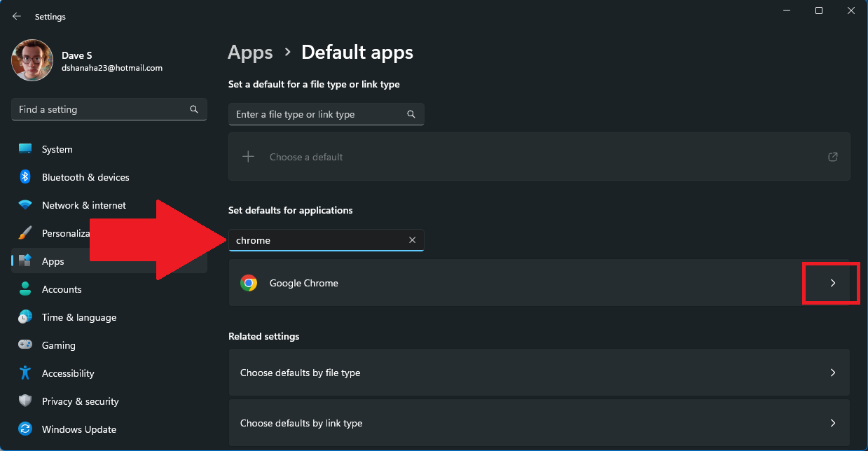The height and width of the screenshot is (451, 868).
Task: Expand Google Chrome default settings
Action: click(x=832, y=283)
